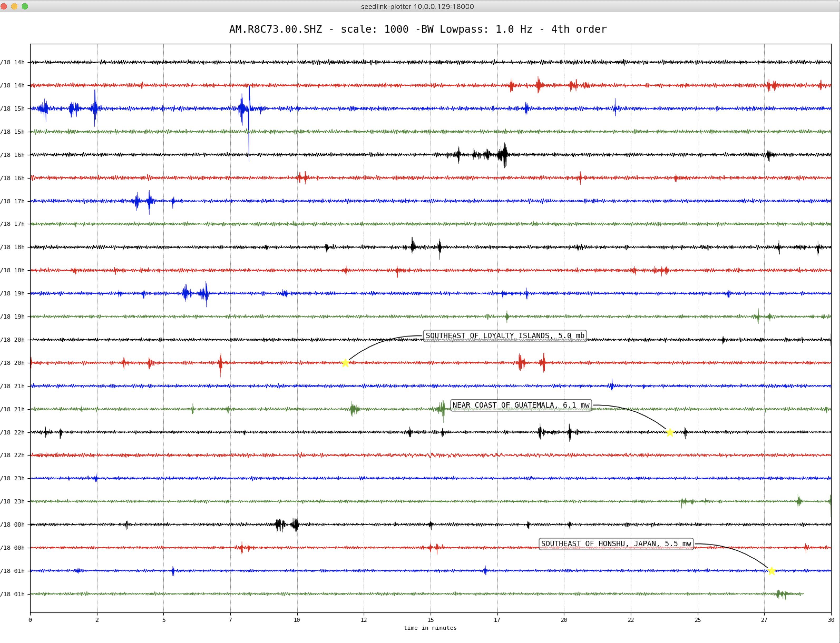This screenshot has width=840, height=643.
Task: Click the 16h label of the red trace
Action: pos(12,178)
